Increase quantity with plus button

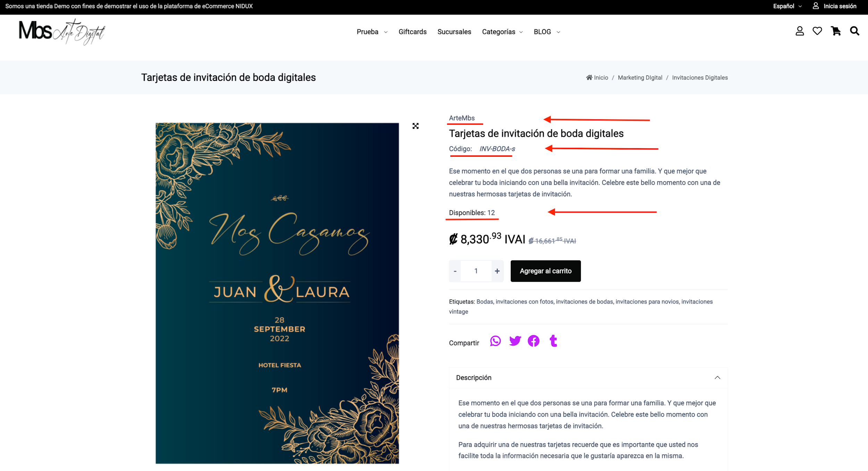(497, 271)
